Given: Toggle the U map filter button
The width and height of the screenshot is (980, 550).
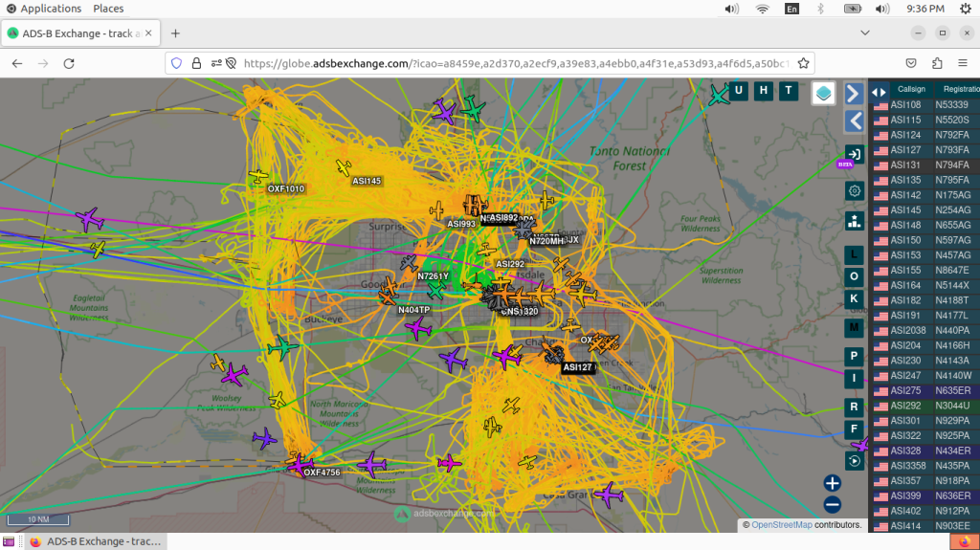Looking at the screenshot, I should click(738, 91).
